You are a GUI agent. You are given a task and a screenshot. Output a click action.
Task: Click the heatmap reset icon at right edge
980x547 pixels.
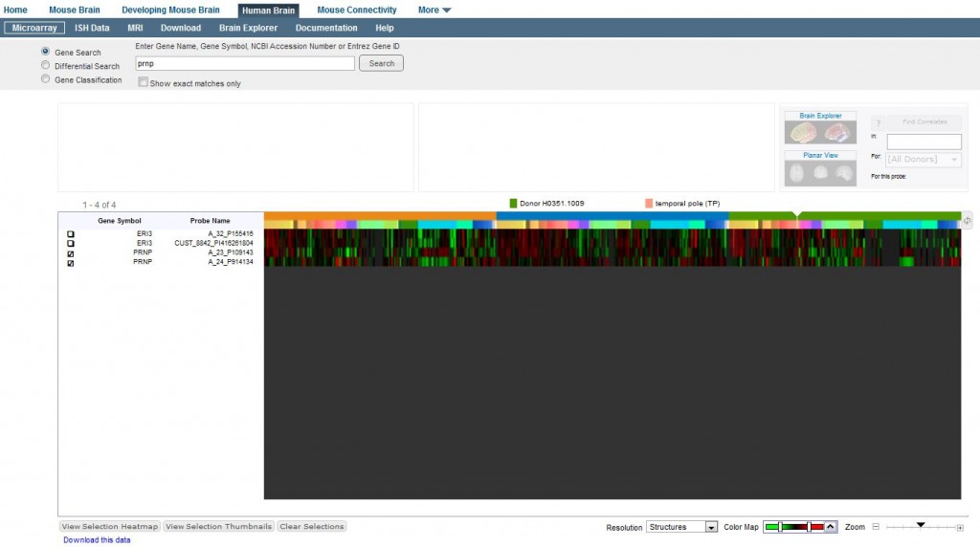coord(967,220)
